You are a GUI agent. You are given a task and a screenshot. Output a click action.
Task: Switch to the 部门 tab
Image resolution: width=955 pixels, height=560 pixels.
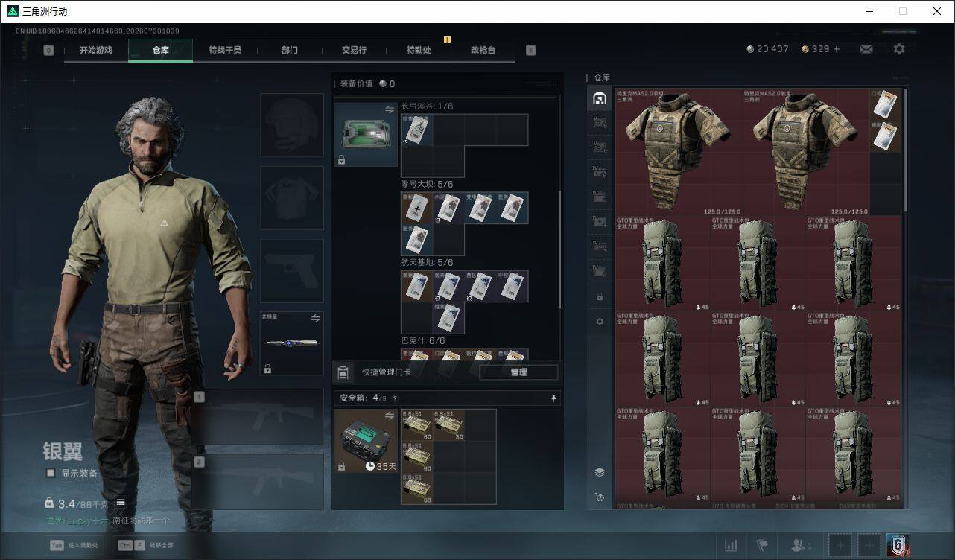click(x=290, y=51)
